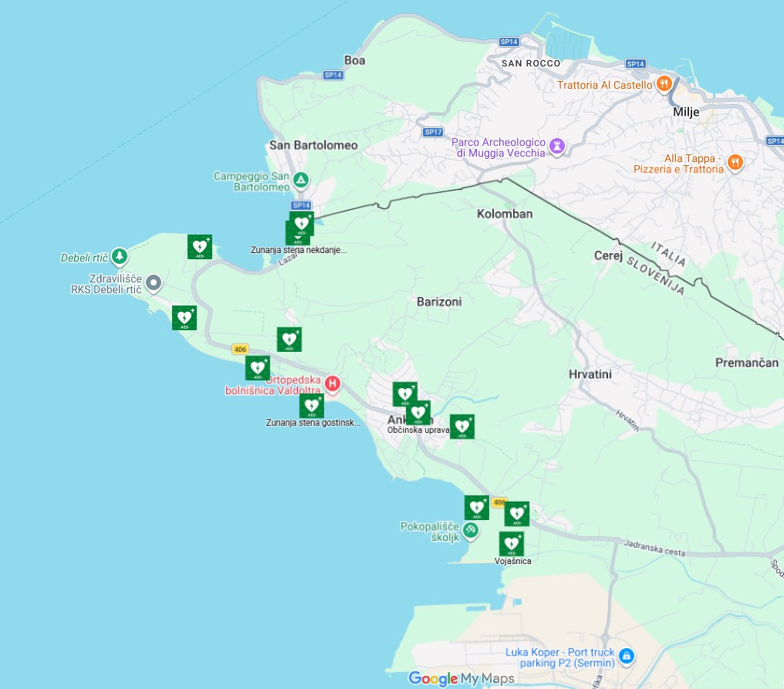Screen dimensions: 784x689
Task: Select the AED marker nearest Debeli rtič park
Action: [x=200, y=247]
